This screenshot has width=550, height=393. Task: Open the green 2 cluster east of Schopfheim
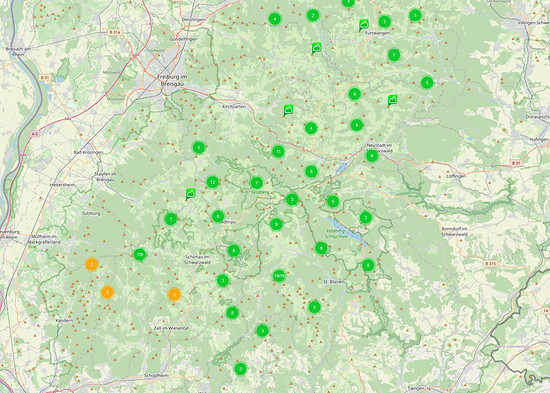click(240, 369)
